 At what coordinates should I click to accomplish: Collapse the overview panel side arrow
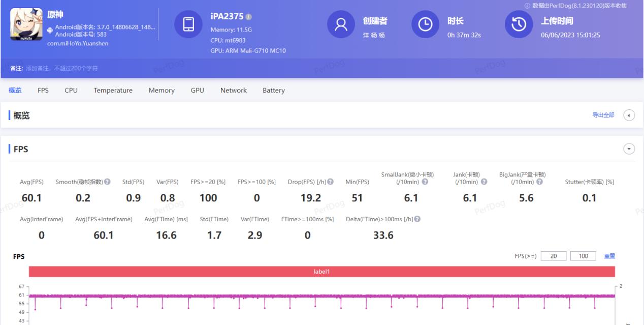(629, 115)
